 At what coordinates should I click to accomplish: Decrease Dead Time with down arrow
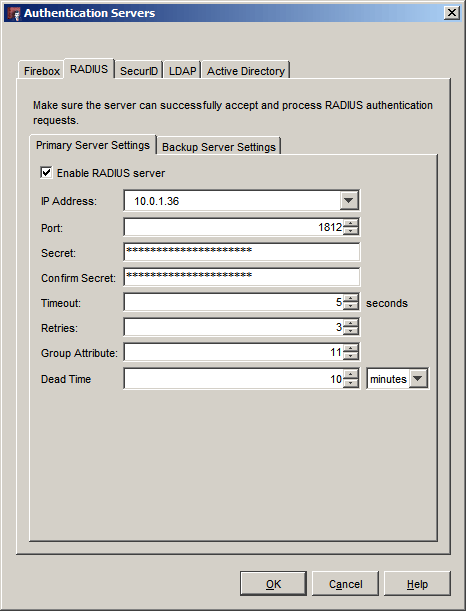point(351,383)
